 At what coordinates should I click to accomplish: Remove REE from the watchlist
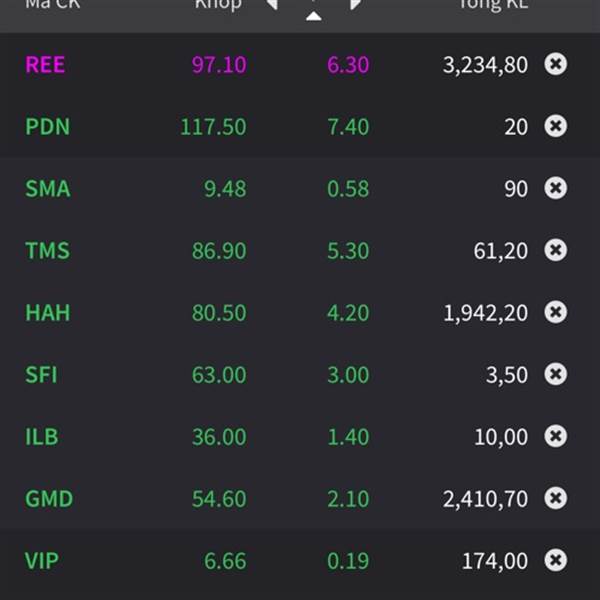click(x=555, y=64)
